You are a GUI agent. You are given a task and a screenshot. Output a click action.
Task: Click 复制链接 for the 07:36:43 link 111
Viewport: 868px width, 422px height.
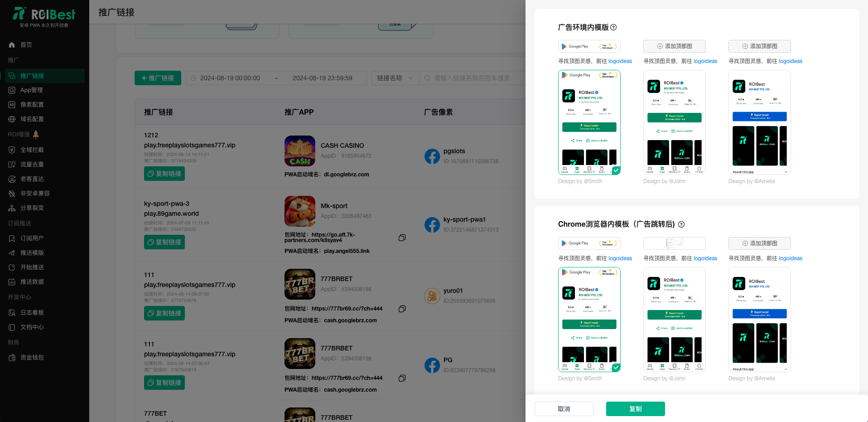coord(164,383)
